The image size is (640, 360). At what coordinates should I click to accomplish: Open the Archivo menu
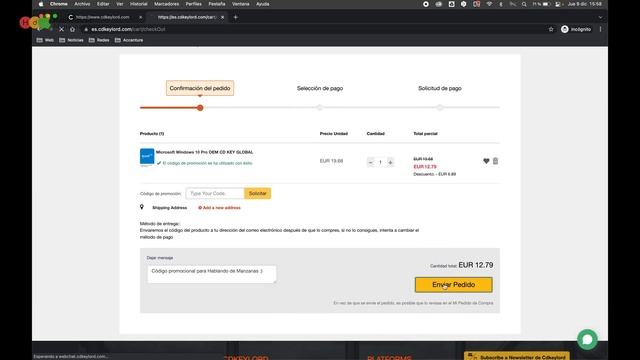click(82, 4)
